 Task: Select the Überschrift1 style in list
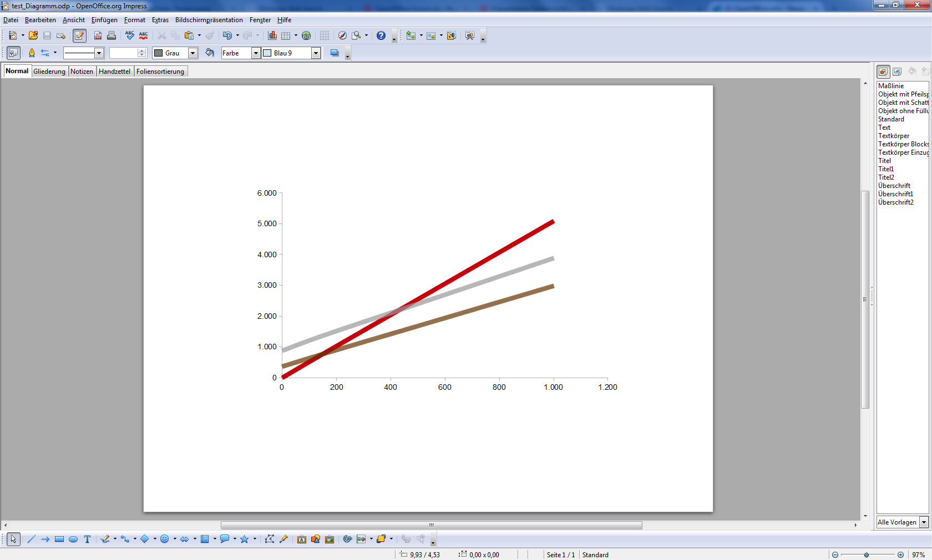(x=895, y=194)
